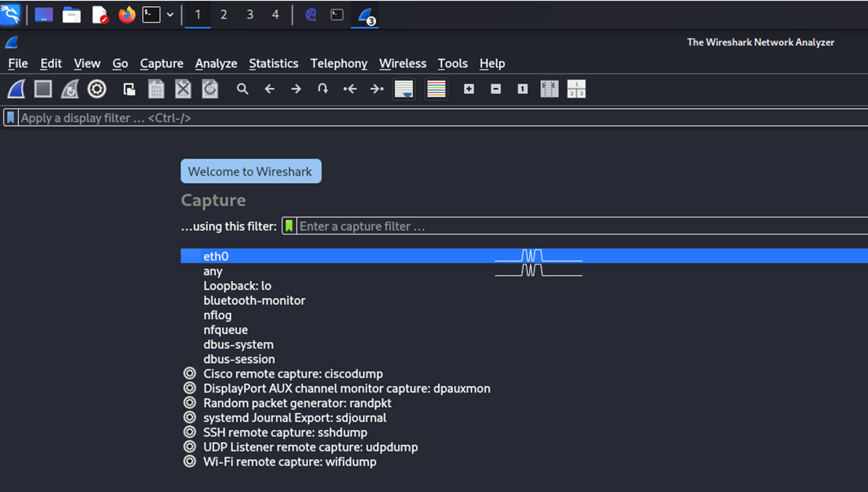Select the Loopback: lo interface
The image size is (868, 492).
[x=524, y=286]
